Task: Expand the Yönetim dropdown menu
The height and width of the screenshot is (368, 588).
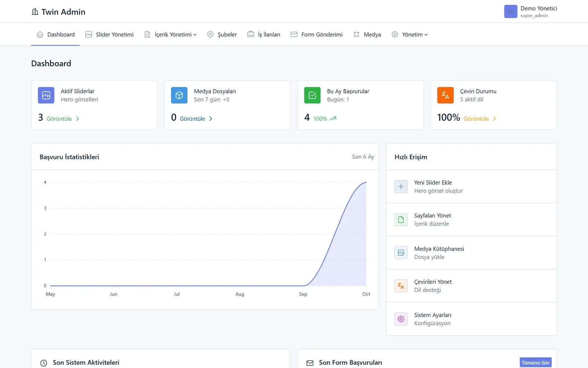Action: tap(410, 35)
